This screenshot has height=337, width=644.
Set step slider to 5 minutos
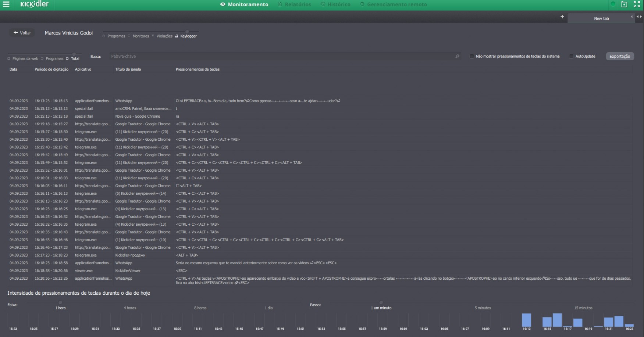coord(483,308)
